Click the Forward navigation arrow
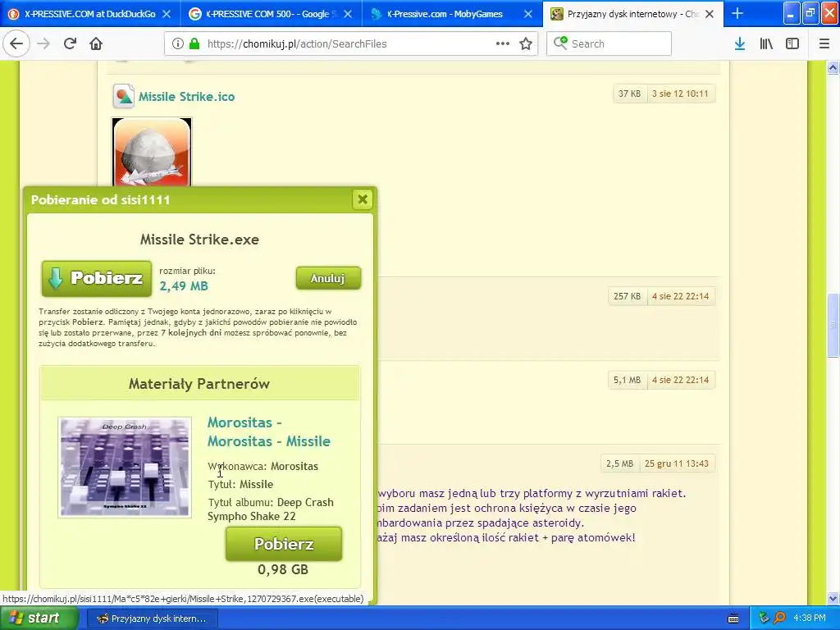 click(x=43, y=43)
